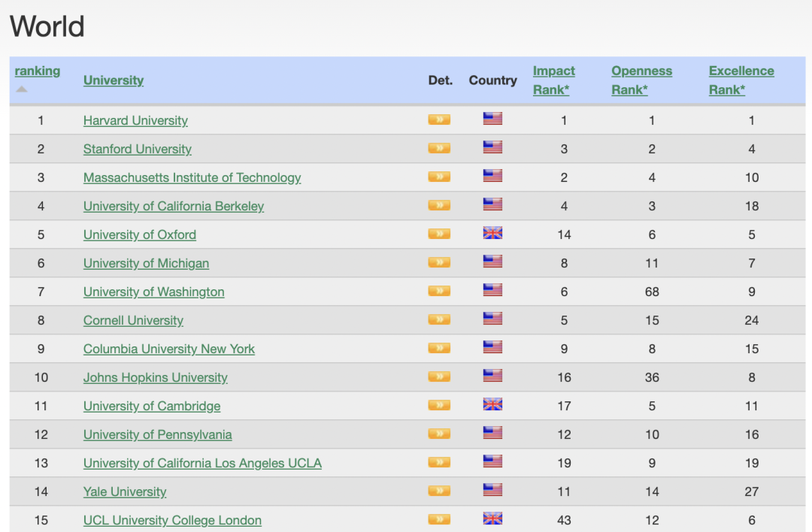812x532 pixels.
Task: Open the University of Oxford link
Action: point(140,234)
